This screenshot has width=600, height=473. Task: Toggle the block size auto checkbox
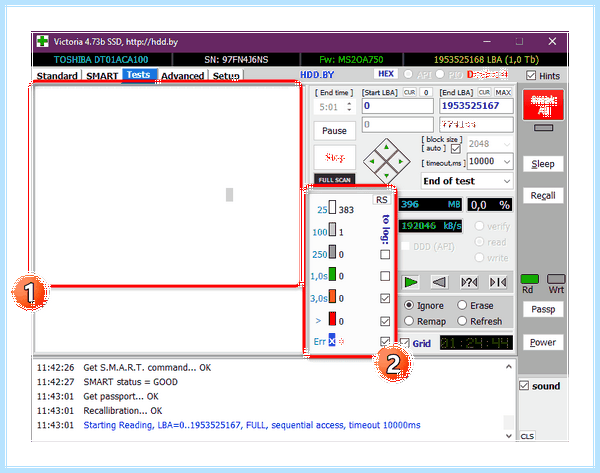pyautogui.click(x=455, y=148)
